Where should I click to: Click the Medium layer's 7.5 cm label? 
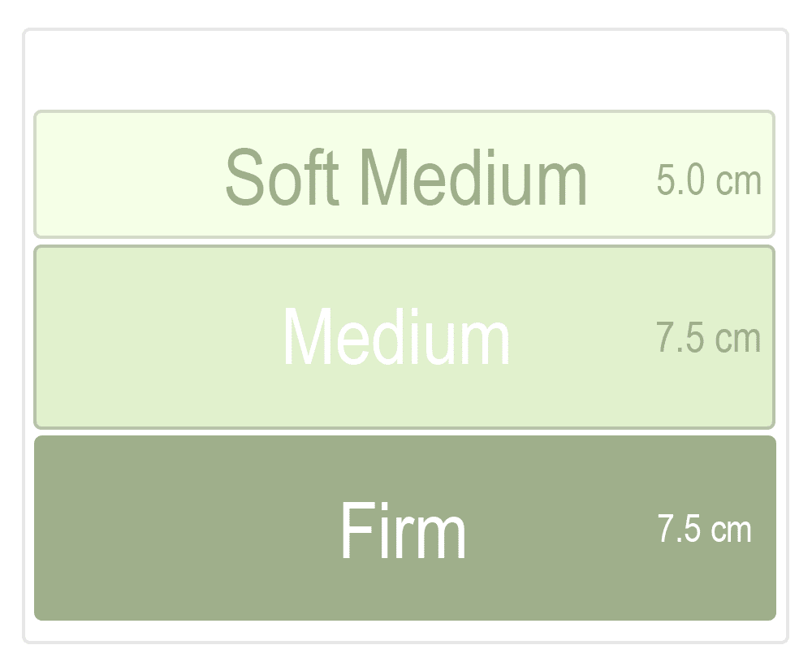(x=708, y=338)
